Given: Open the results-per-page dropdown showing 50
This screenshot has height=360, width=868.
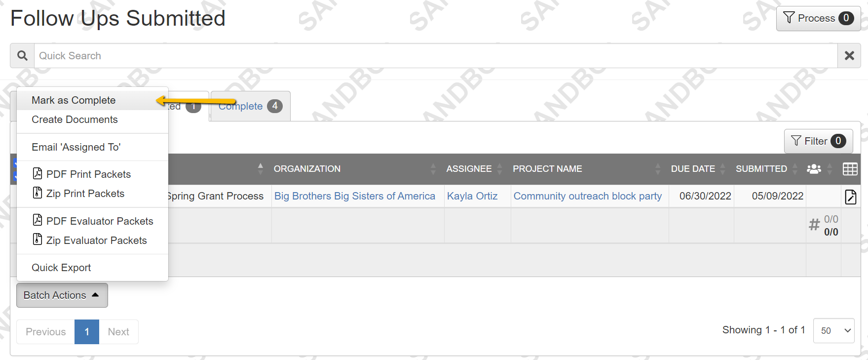Looking at the screenshot, I should (834, 330).
